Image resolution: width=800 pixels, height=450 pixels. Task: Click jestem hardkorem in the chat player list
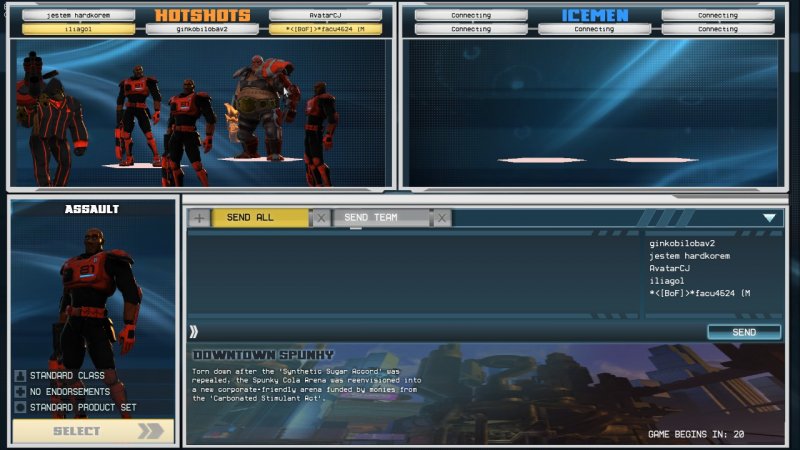pos(689,256)
